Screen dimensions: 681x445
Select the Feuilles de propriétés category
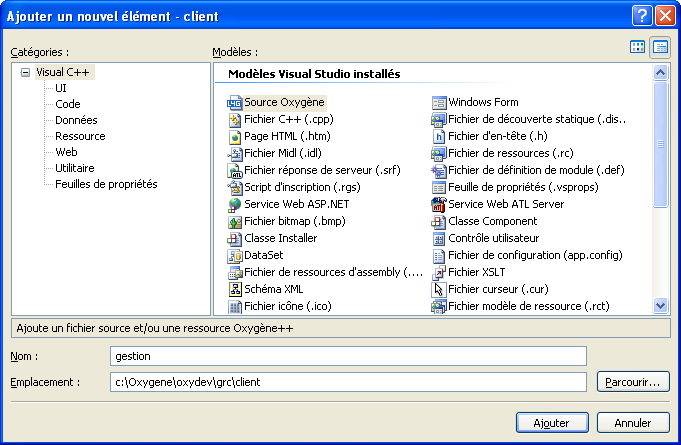106,184
